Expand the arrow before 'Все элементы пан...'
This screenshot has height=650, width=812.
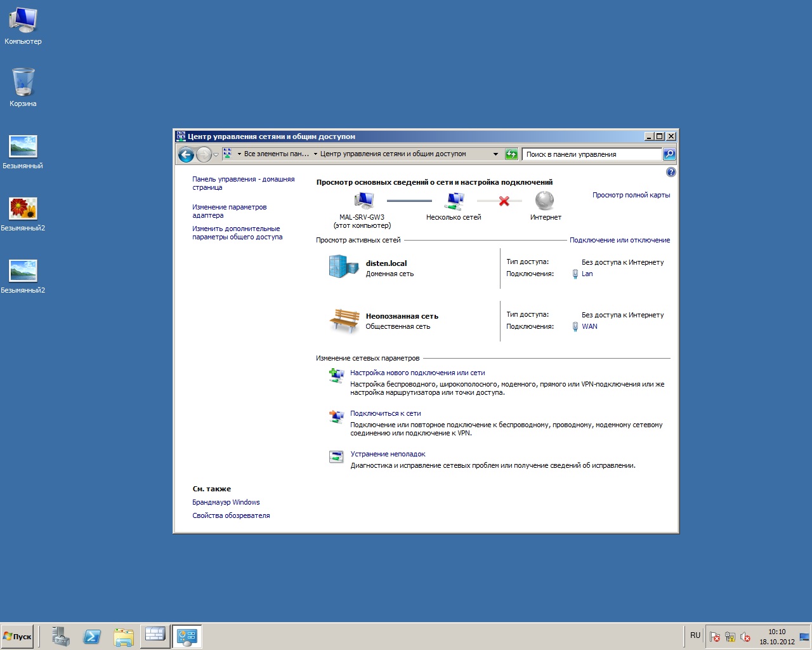(239, 154)
